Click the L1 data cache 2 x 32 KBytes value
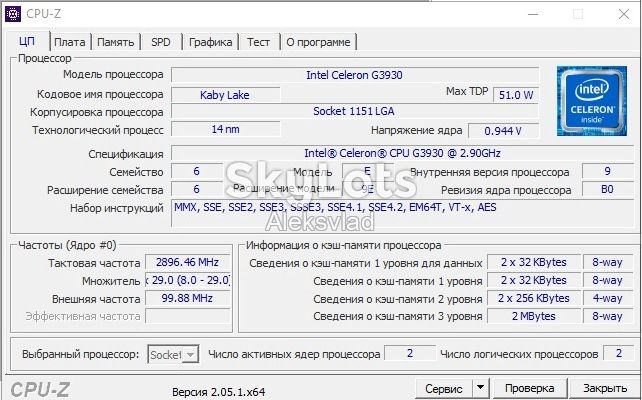Screen dimensions: 642x400 [x=533, y=262]
